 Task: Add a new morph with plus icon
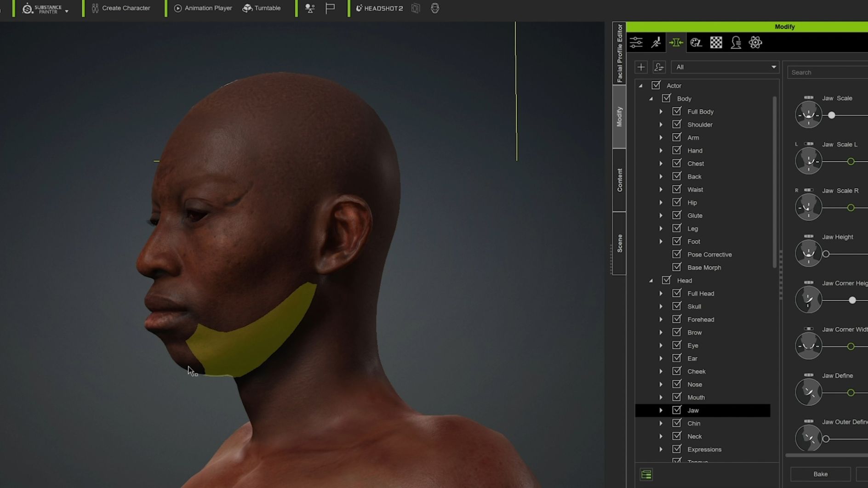point(641,67)
